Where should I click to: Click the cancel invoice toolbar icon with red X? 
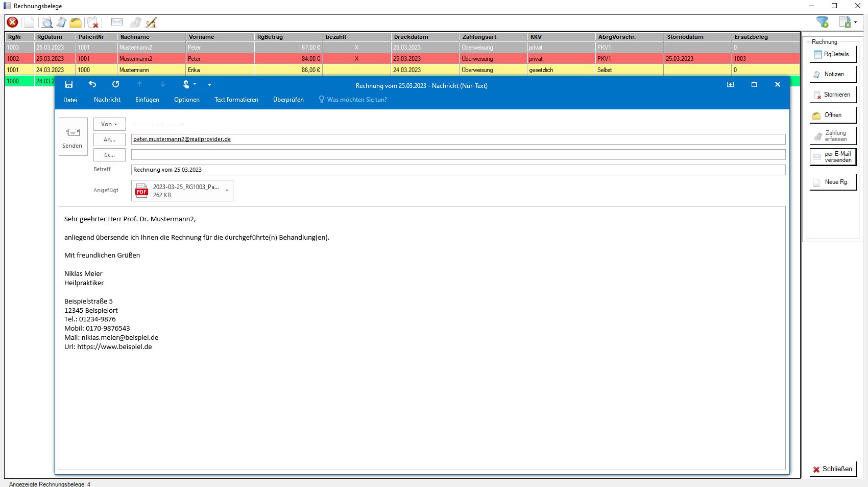click(x=93, y=22)
